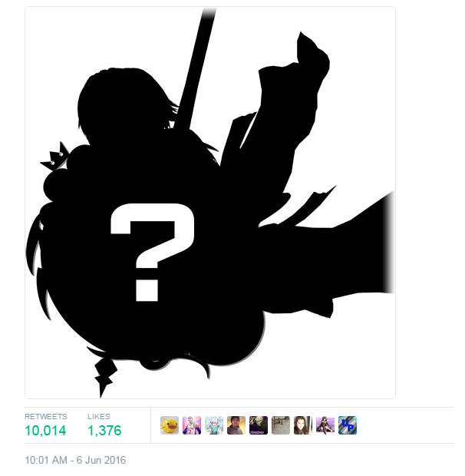Open the 10:01 AM timestamp permalink
The width and height of the screenshot is (465, 476).
pos(46,460)
